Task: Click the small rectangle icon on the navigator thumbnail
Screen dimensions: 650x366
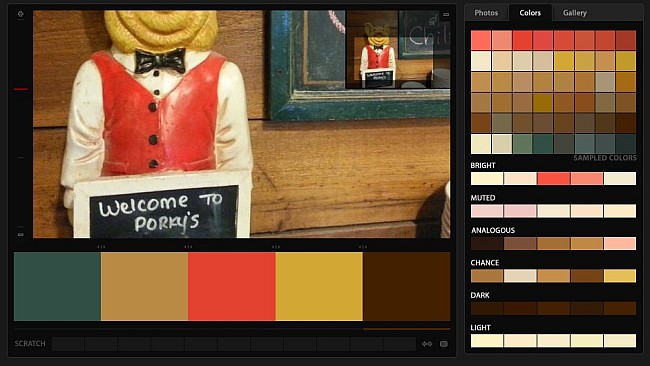Action: pos(446,15)
